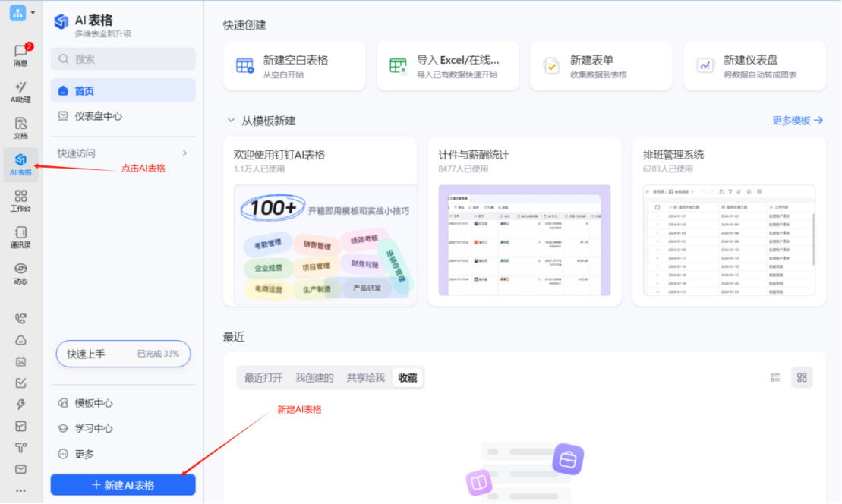Open 仪表盘中心 in the navigation
The width and height of the screenshot is (842, 504).
click(123, 116)
